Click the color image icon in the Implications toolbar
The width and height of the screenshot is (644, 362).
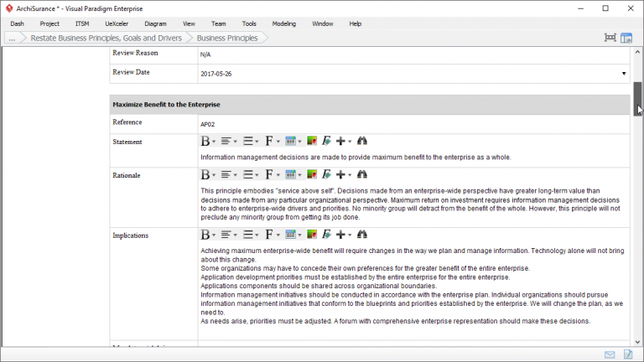click(312, 235)
